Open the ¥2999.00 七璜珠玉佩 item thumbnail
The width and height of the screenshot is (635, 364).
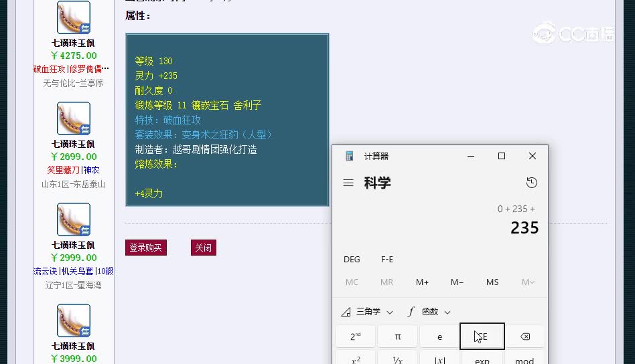point(73,219)
